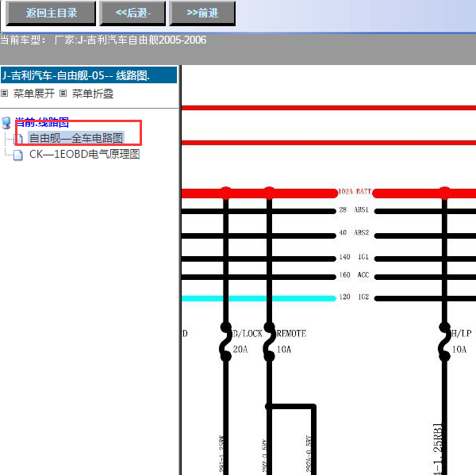The width and height of the screenshot is (476, 475).
Task: Click the icon beside 菜单折叠
Action: [x=63, y=94]
